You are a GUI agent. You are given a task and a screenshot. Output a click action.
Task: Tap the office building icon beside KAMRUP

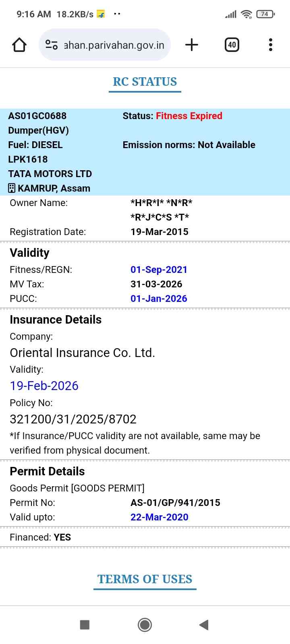[12, 188]
